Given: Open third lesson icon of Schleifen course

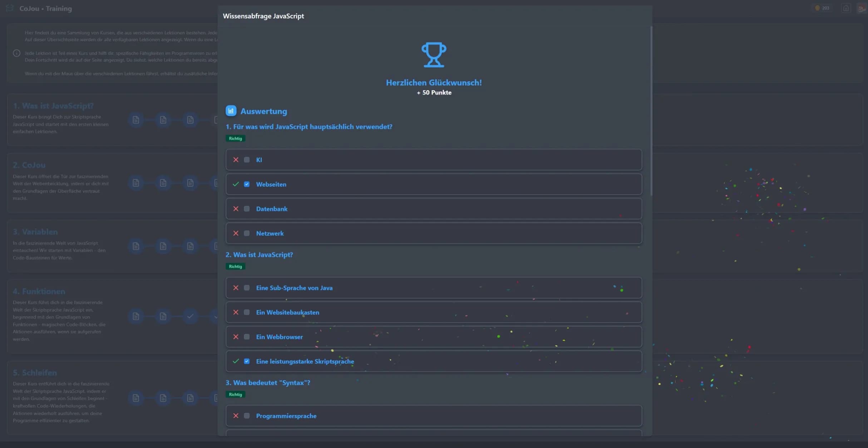Looking at the screenshot, I should (190, 398).
